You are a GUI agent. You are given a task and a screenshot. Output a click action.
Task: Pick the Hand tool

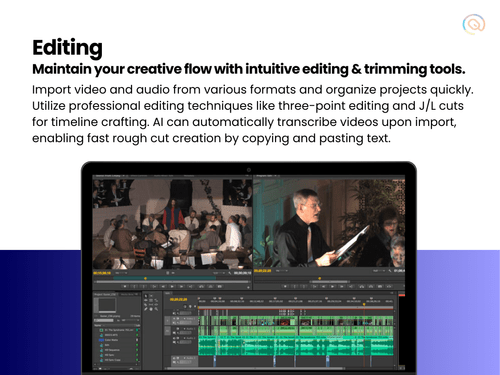(x=151, y=309)
